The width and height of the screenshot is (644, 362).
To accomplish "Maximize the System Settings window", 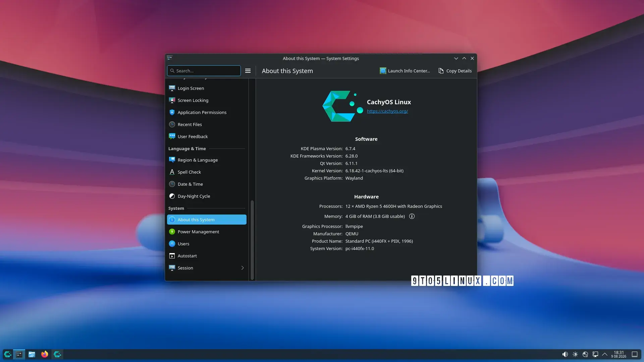I will [x=464, y=58].
